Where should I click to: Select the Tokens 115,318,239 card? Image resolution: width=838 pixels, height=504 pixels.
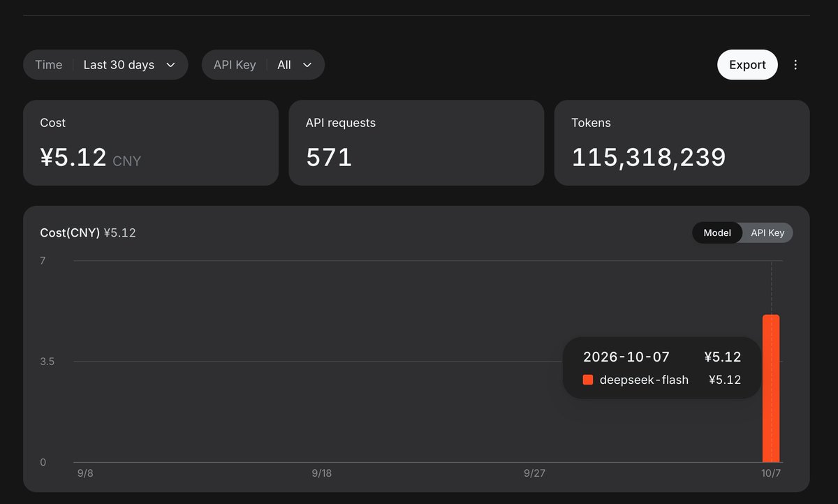tap(682, 142)
